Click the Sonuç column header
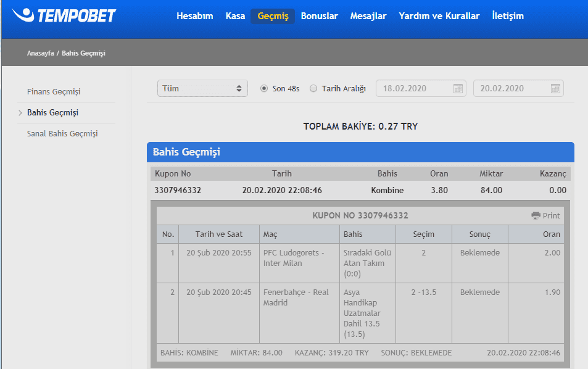The image size is (588, 369). click(x=480, y=234)
